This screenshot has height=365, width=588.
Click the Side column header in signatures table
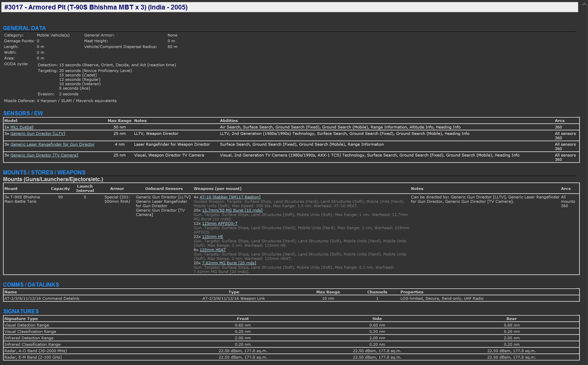tap(377, 319)
